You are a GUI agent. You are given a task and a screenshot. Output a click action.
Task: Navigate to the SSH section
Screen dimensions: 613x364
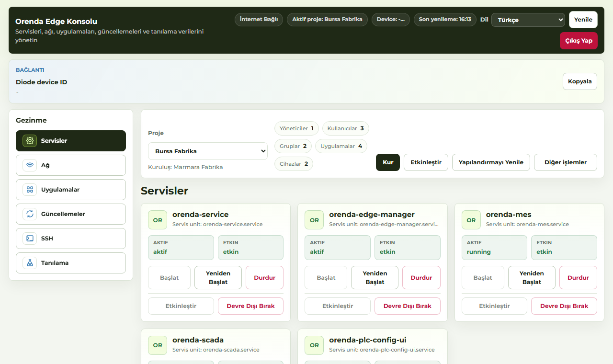[71, 239]
